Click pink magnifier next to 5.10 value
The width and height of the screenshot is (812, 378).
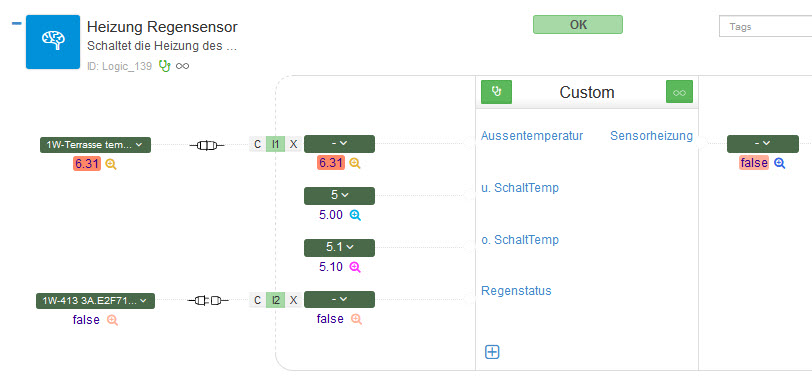point(355,267)
